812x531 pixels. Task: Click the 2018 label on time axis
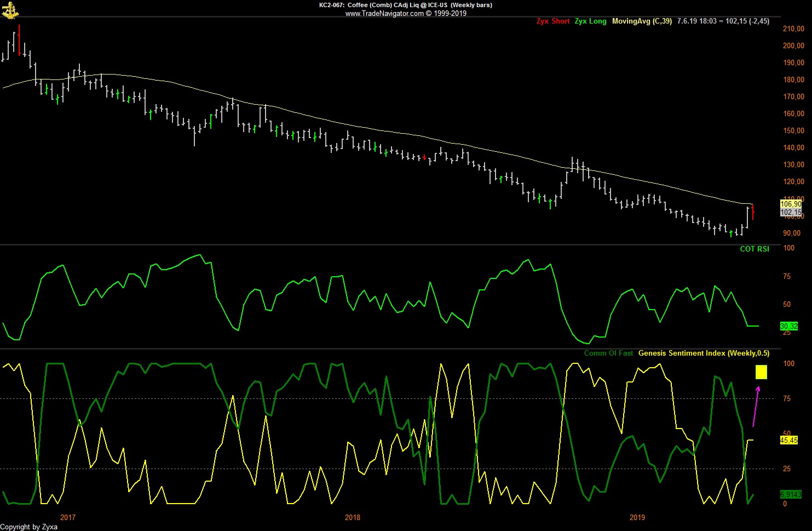click(353, 517)
